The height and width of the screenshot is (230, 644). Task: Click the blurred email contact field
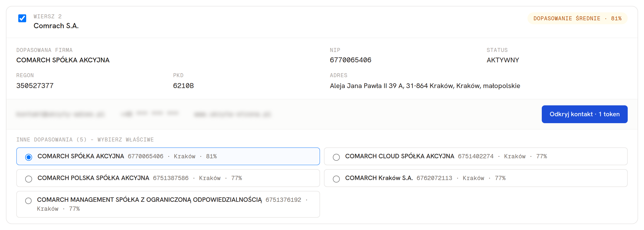(60, 114)
